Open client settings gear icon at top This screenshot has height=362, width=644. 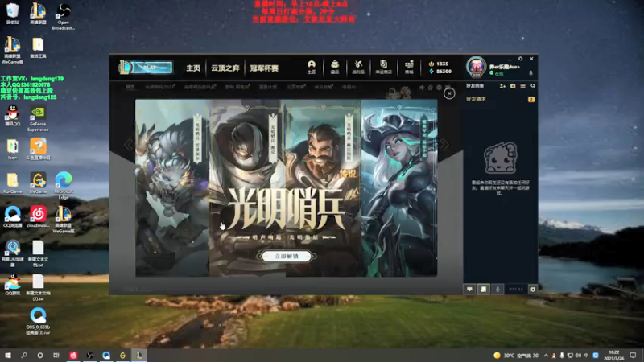[x=520, y=59]
